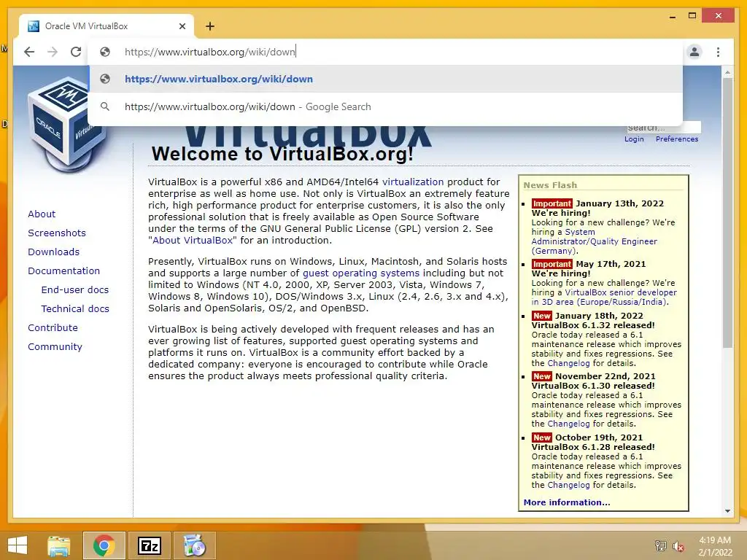
Task: Select the virtualbox.org/wiki/down URL suggestion
Action: click(385, 79)
